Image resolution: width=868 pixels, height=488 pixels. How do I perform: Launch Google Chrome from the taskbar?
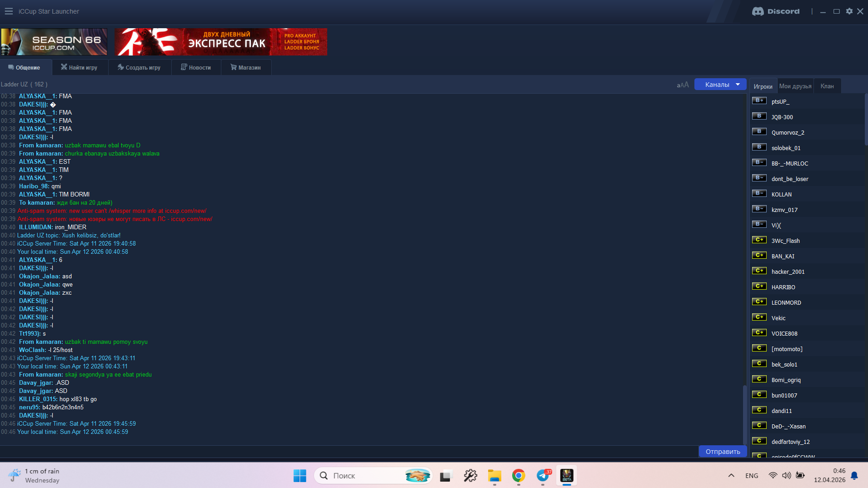coord(519,476)
